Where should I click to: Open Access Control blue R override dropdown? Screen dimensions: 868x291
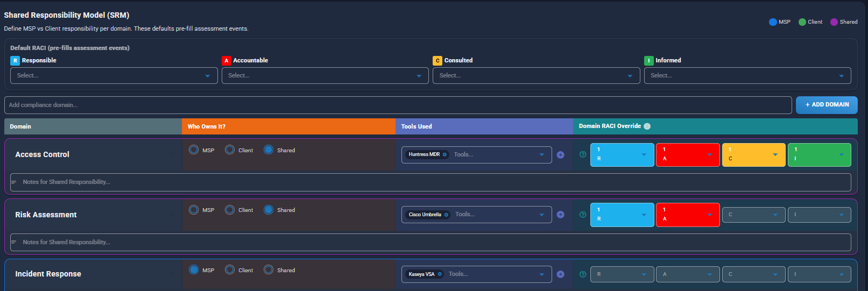(x=622, y=155)
